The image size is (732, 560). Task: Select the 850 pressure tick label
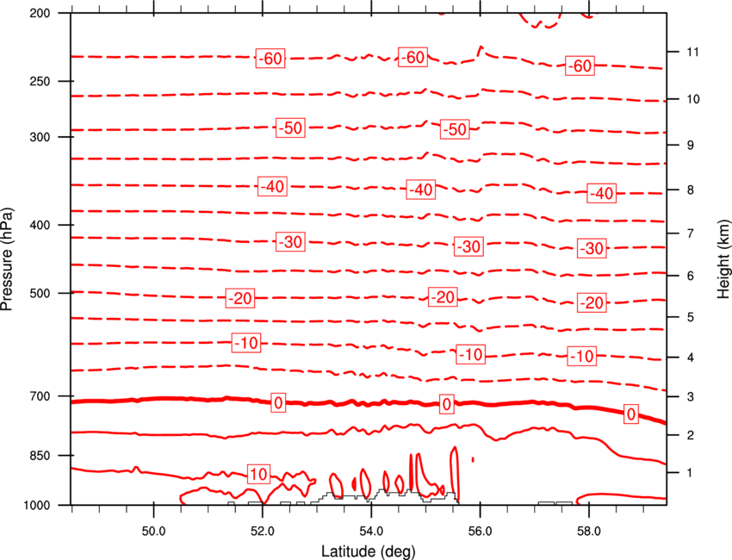pyautogui.click(x=40, y=456)
